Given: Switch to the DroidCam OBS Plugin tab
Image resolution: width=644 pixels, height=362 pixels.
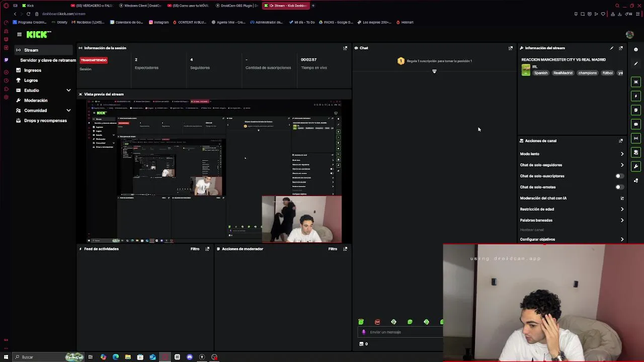Looking at the screenshot, I should click(237, 6).
